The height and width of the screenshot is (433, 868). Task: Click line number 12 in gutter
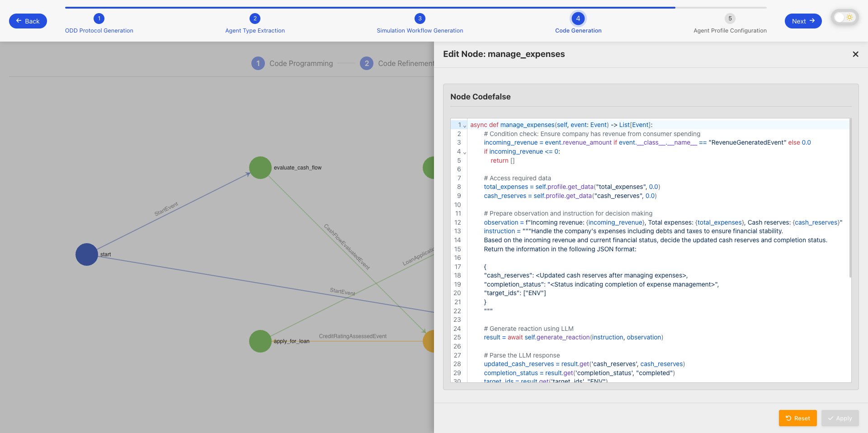click(x=458, y=222)
